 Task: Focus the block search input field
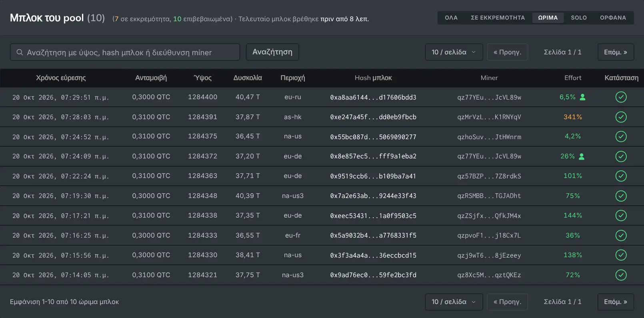125,52
